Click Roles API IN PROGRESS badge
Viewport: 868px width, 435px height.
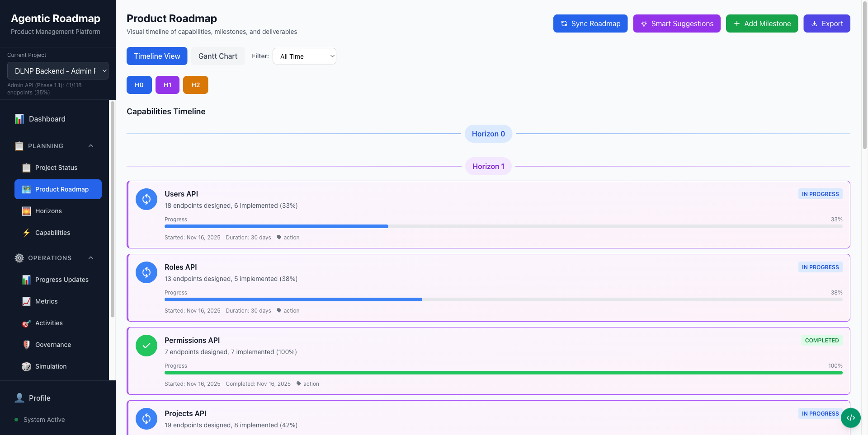click(820, 267)
